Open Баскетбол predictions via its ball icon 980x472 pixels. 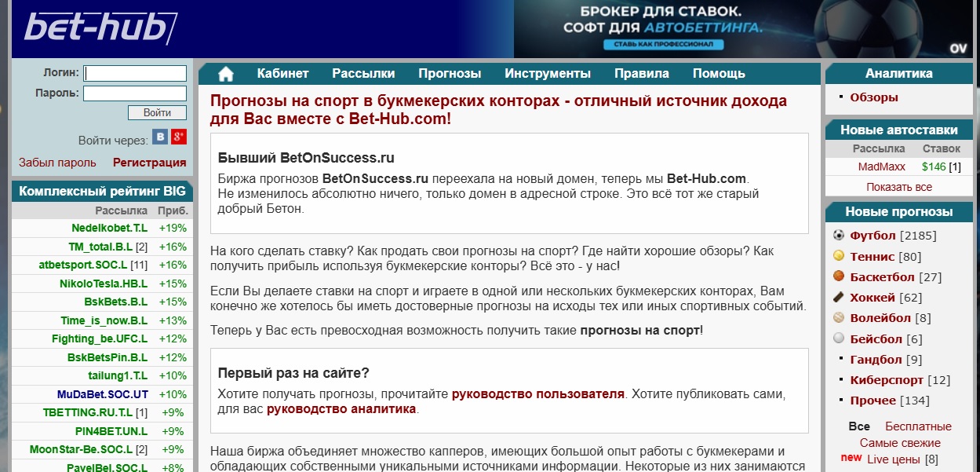tap(837, 276)
